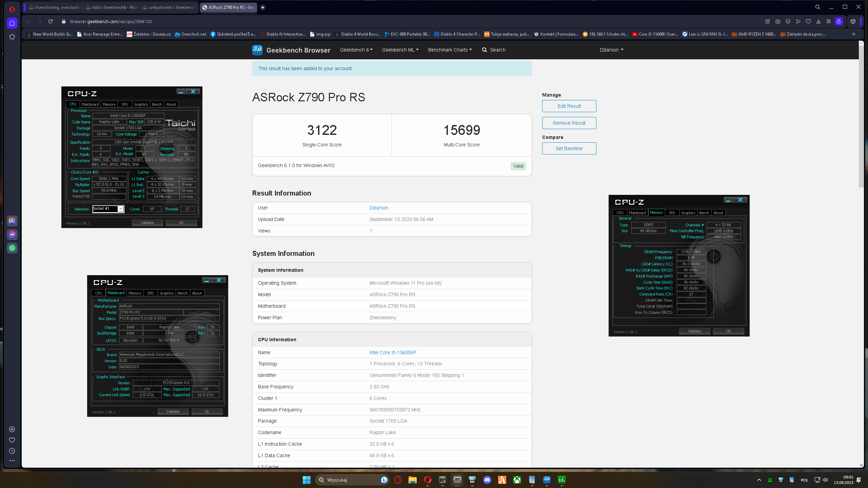Open About tab in CPU-Z Memory window

[718, 213]
